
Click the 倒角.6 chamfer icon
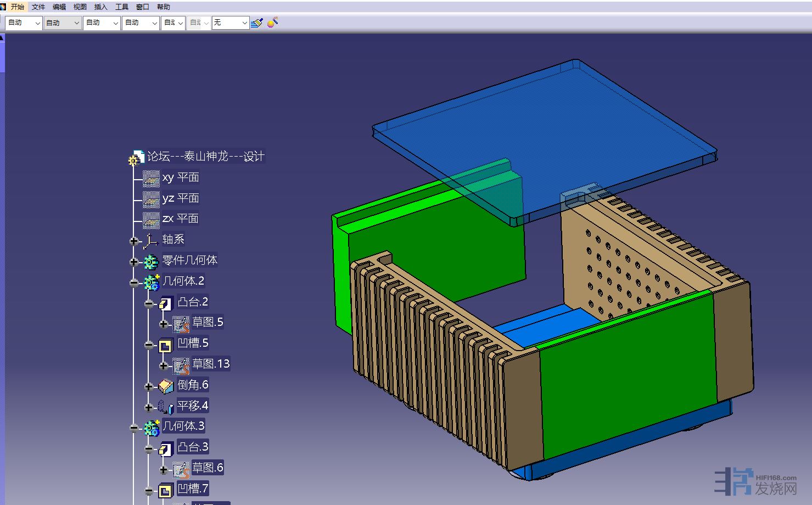(166, 386)
